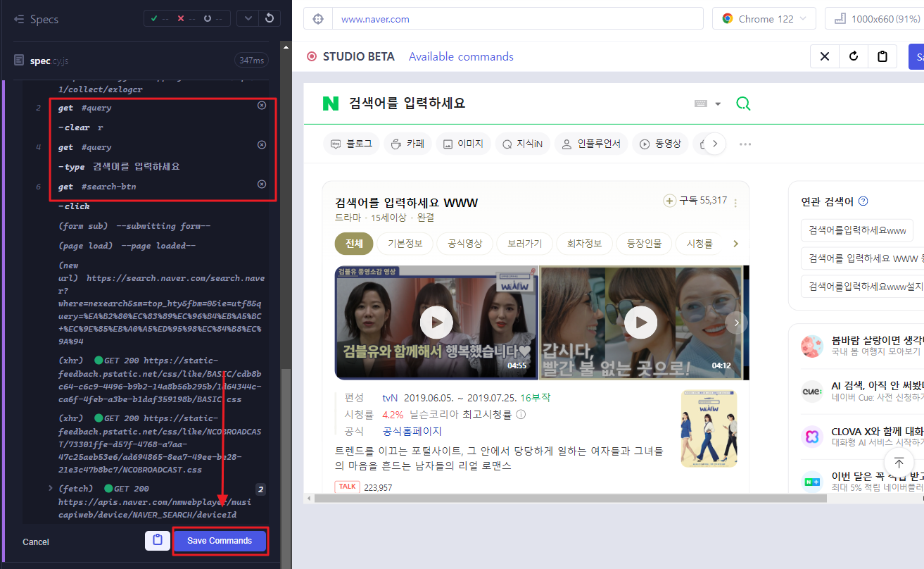Viewport: 924px width, 569px height.
Task: Open the virtual keyboard icon in the search bar
Action: coord(700,104)
